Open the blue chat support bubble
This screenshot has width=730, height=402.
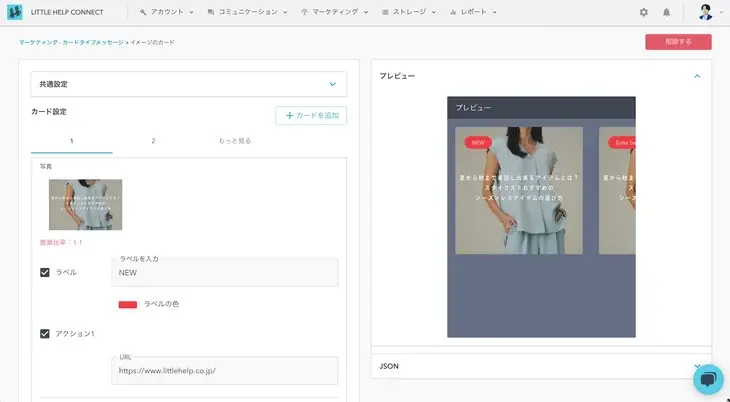click(707, 380)
